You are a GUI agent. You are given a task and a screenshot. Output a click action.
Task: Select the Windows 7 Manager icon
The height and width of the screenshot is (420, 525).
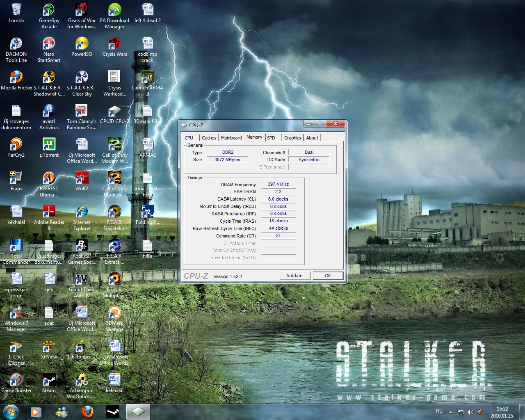(x=16, y=319)
